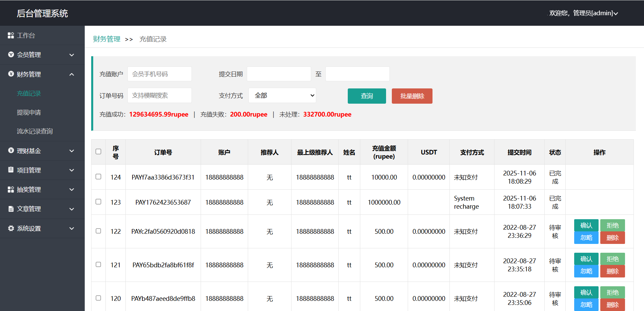Click 确认 button for order 122

[x=586, y=225]
